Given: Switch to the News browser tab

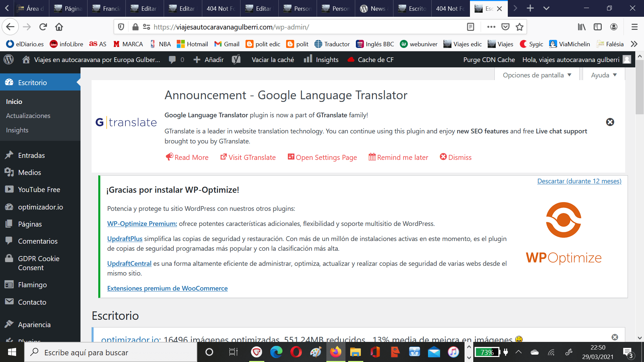Looking at the screenshot, I should [x=374, y=8].
